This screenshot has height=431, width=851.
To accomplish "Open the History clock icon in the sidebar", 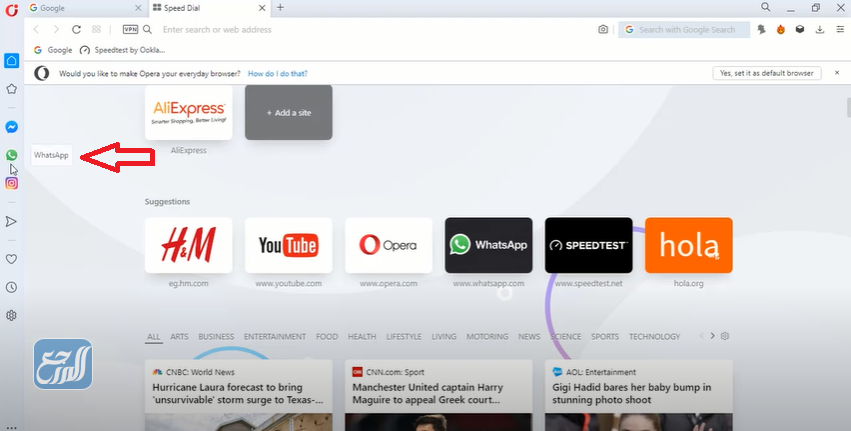I will click(x=11, y=287).
